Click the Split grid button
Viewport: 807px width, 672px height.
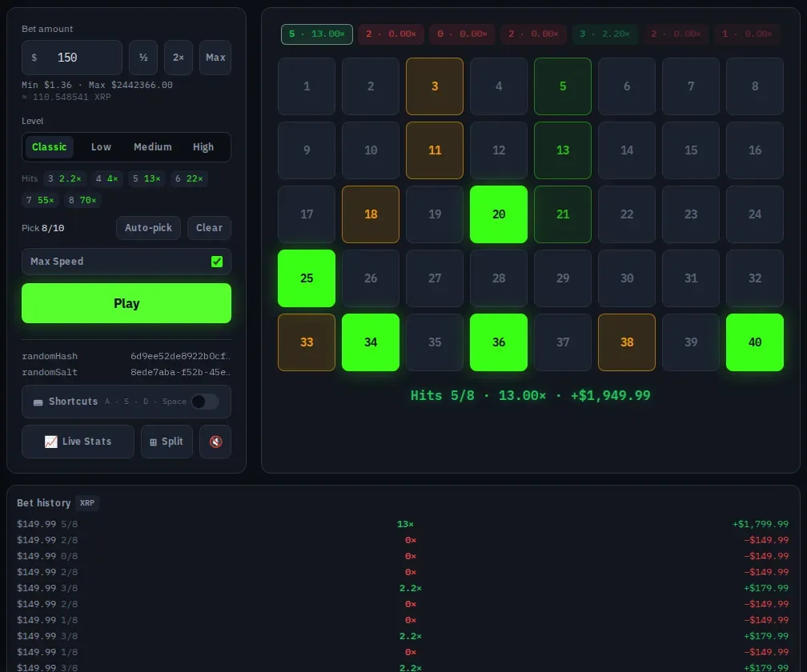click(167, 441)
